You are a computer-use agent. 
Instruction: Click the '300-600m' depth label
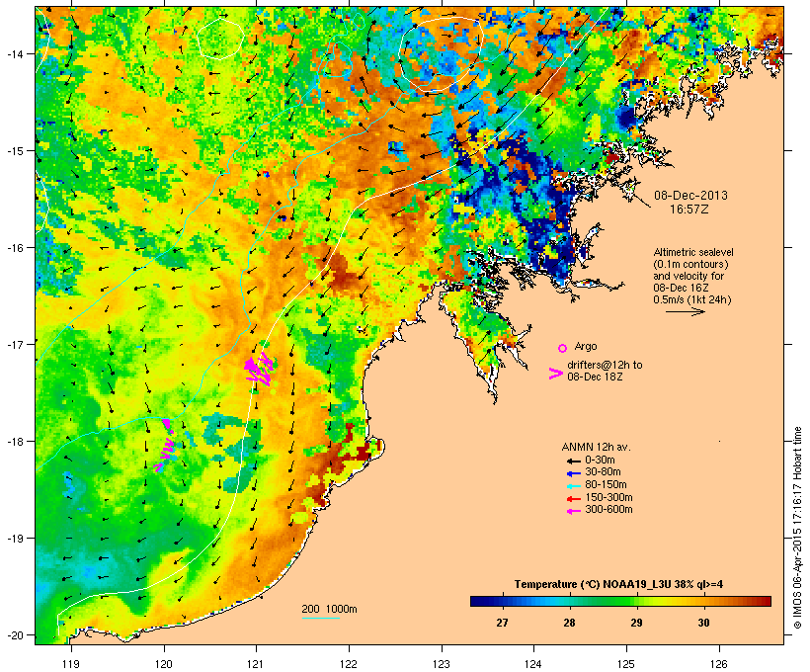point(609,510)
